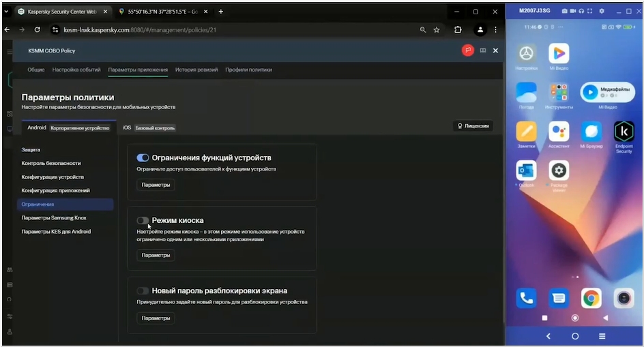Screen dimensions: 644x347
Task: Disable the device feature restrictions toggle
Action: click(143, 157)
